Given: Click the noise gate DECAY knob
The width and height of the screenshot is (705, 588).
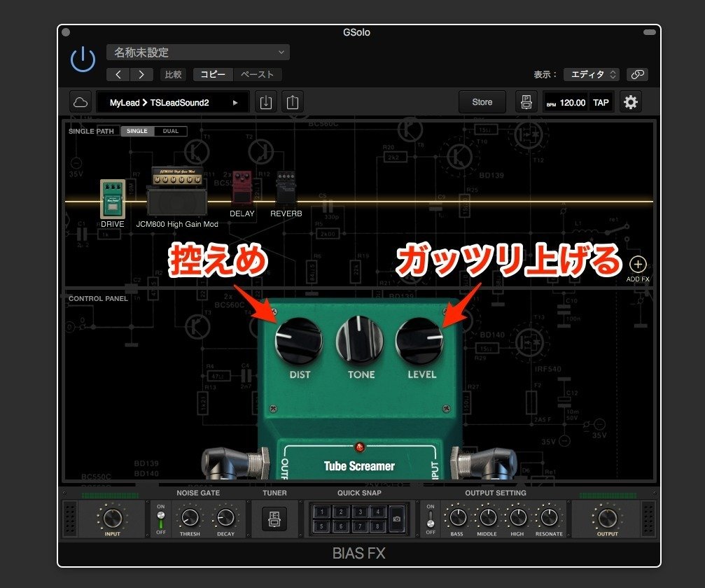Looking at the screenshot, I should point(225,518).
